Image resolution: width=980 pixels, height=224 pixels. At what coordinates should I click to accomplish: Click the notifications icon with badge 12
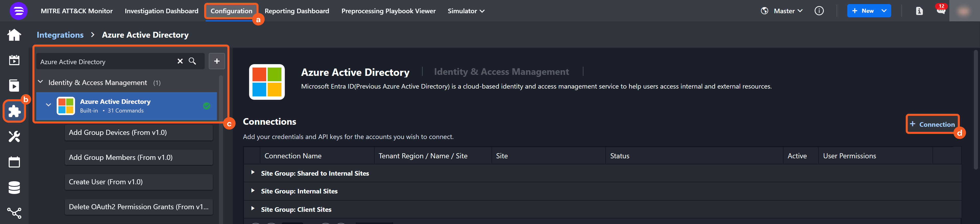[x=940, y=11]
